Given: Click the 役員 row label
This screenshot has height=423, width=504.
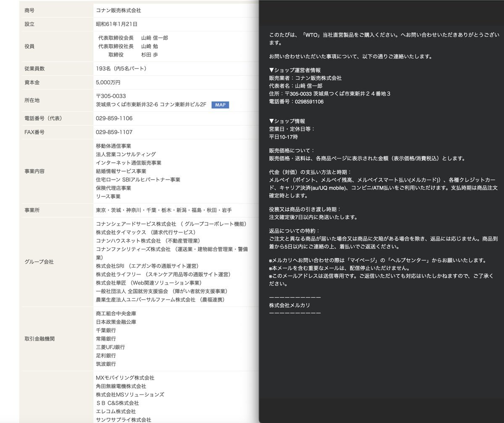Looking at the screenshot, I should click(x=29, y=46).
